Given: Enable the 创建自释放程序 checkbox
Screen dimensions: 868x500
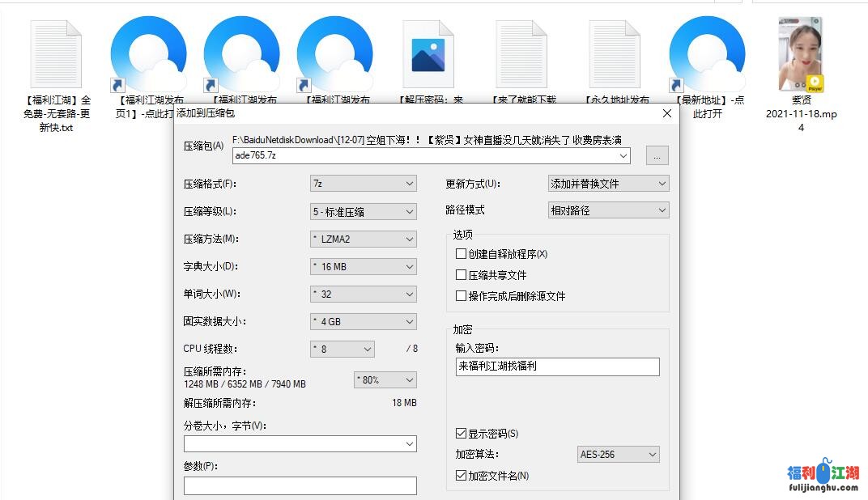Looking at the screenshot, I should tap(462, 254).
